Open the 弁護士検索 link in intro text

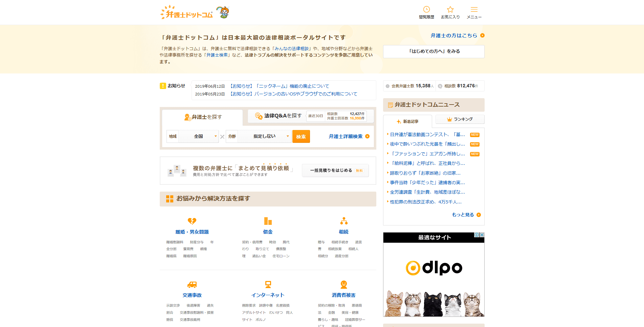pos(217,55)
